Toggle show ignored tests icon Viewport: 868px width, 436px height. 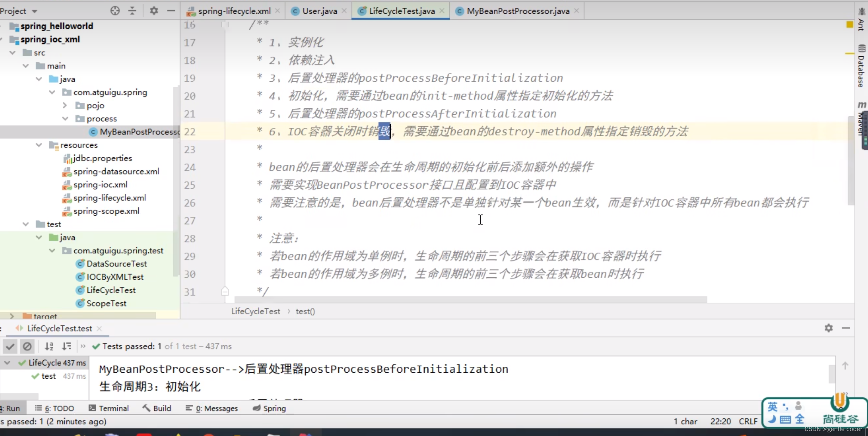(27, 346)
